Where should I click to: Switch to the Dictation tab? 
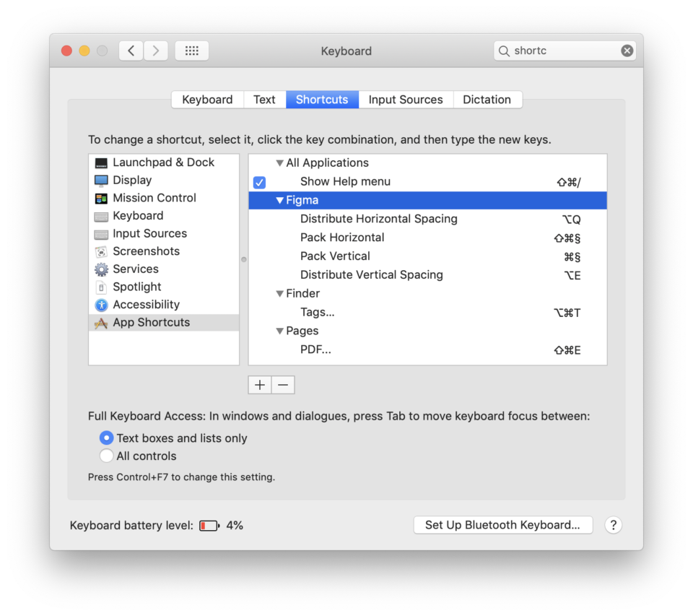(x=487, y=100)
